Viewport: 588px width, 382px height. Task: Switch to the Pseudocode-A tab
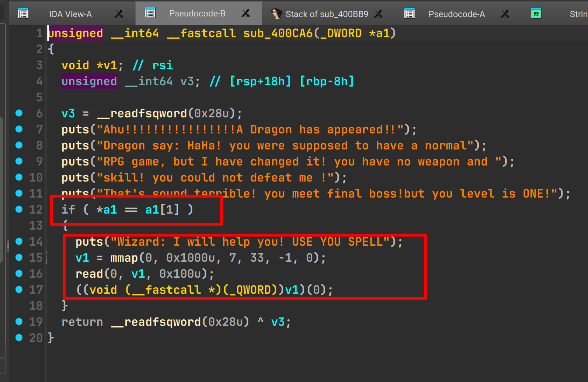point(456,14)
